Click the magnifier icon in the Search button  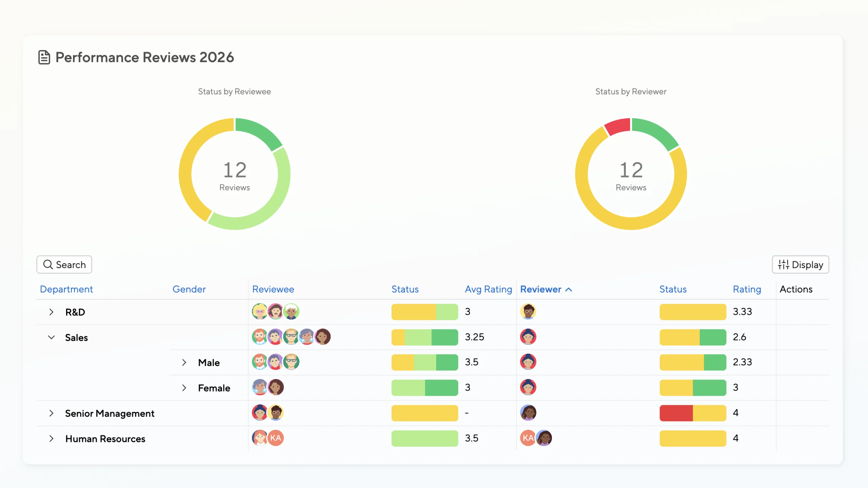[48, 264]
